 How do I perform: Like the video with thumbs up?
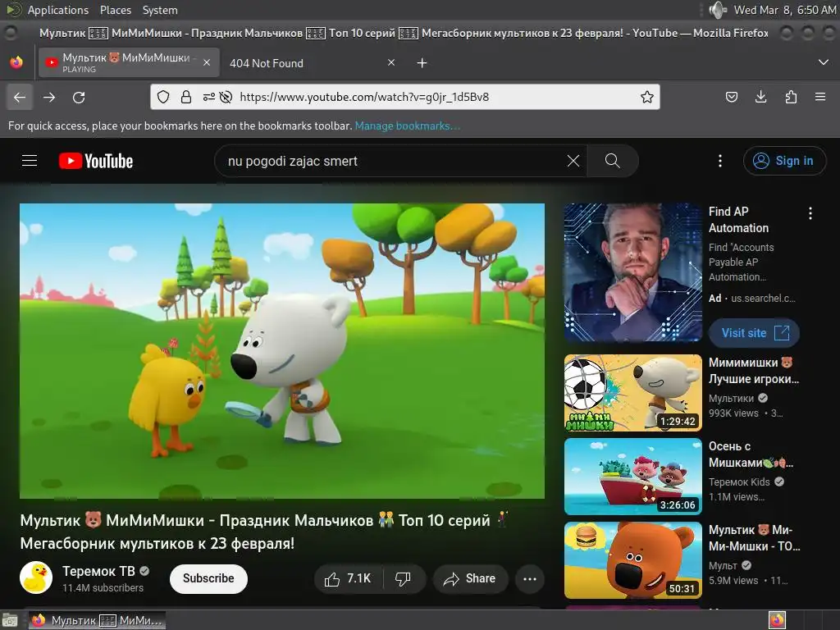(348, 578)
